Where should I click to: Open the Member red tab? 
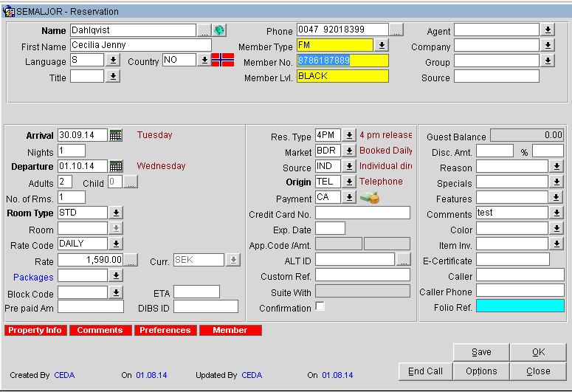230,330
